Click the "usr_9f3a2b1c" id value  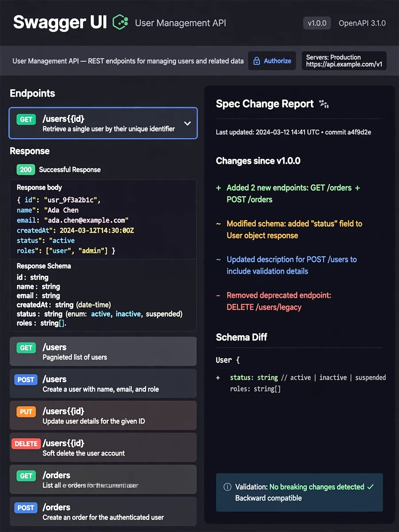coord(70,200)
